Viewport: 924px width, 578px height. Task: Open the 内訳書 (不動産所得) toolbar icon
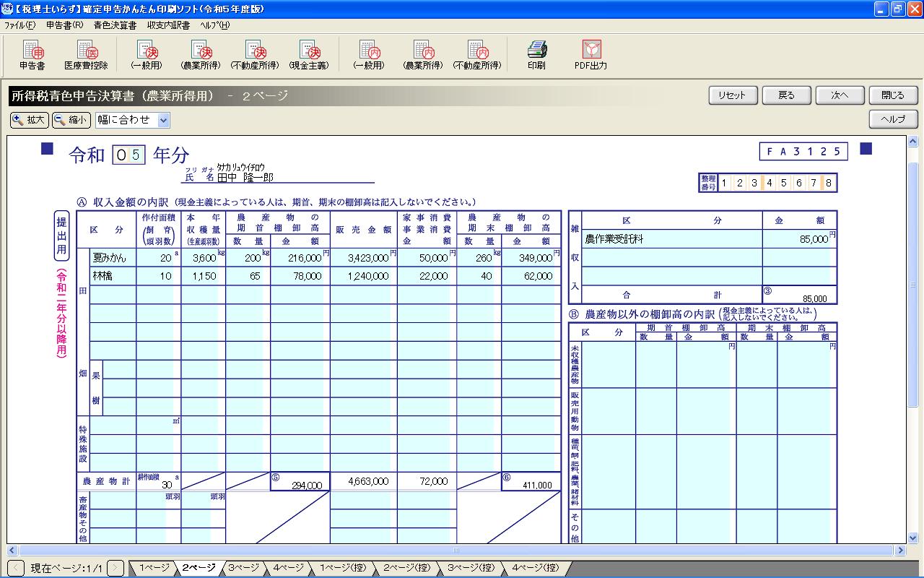pyautogui.click(x=476, y=55)
